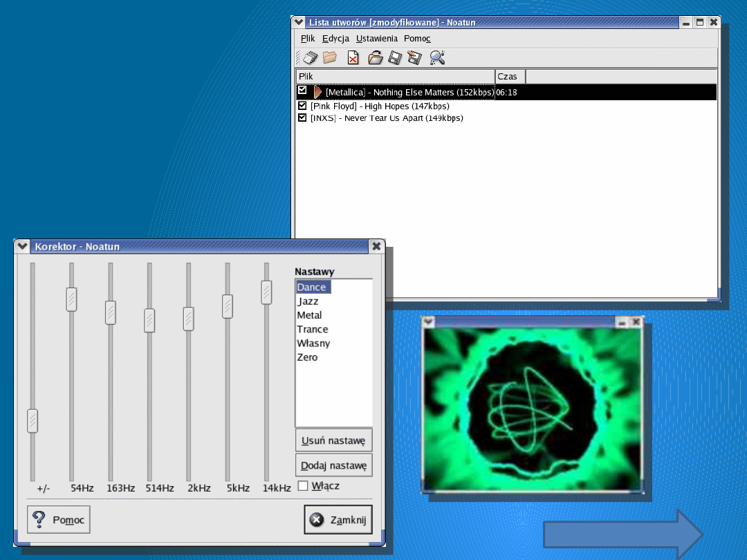Toggle the Pink Floyd High Hopes checkbox
The image size is (747, 560).
point(302,106)
